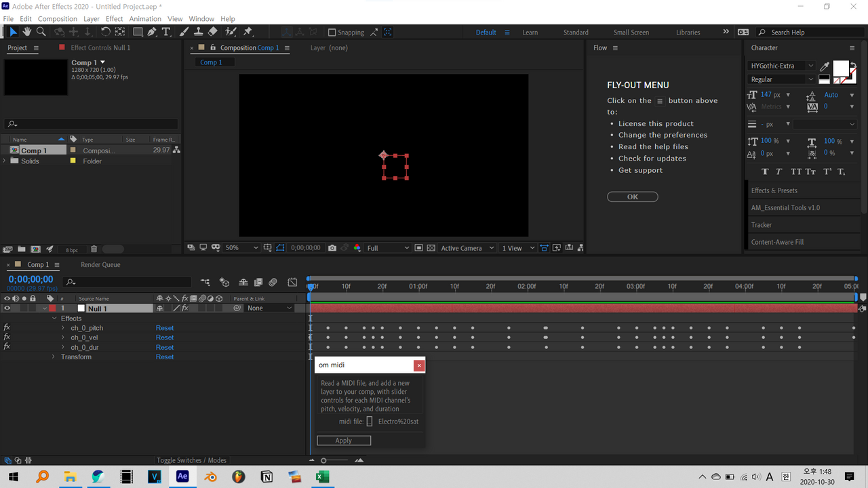Toggle the transparency grid icon
Image resolution: width=868 pixels, height=488 pixels.
(x=431, y=248)
